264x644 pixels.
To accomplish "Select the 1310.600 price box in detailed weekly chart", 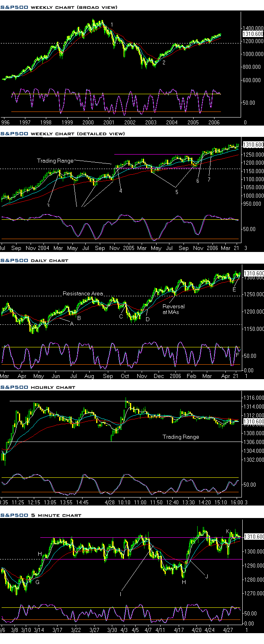I will pos(253,144).
